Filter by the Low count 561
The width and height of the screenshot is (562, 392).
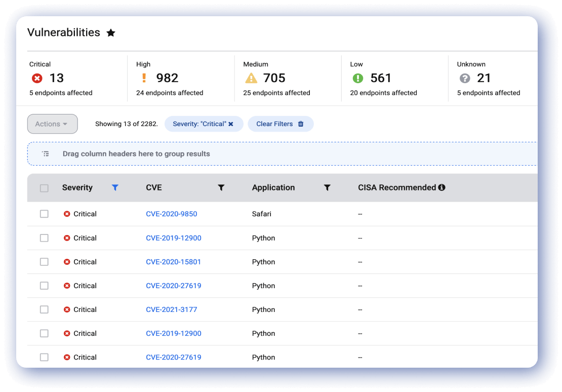[x=381, y=78]
